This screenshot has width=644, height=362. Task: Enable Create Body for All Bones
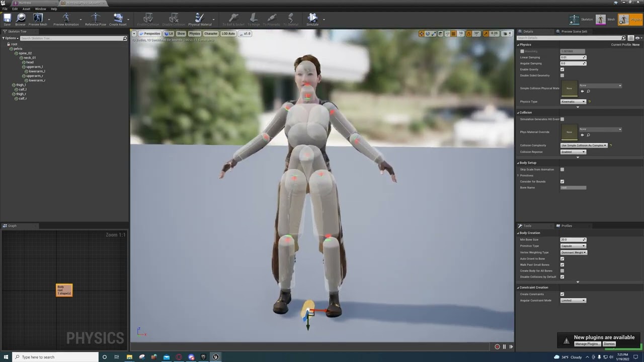[562, 270]
